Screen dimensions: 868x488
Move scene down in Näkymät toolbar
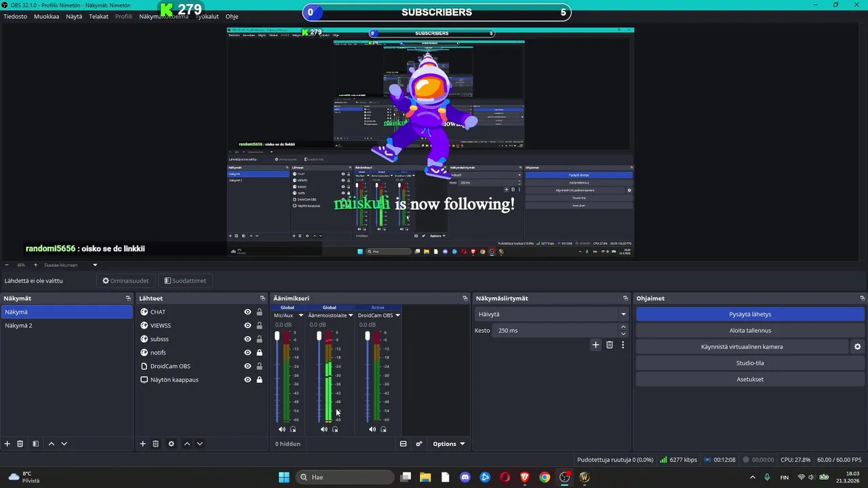(64, 444)
